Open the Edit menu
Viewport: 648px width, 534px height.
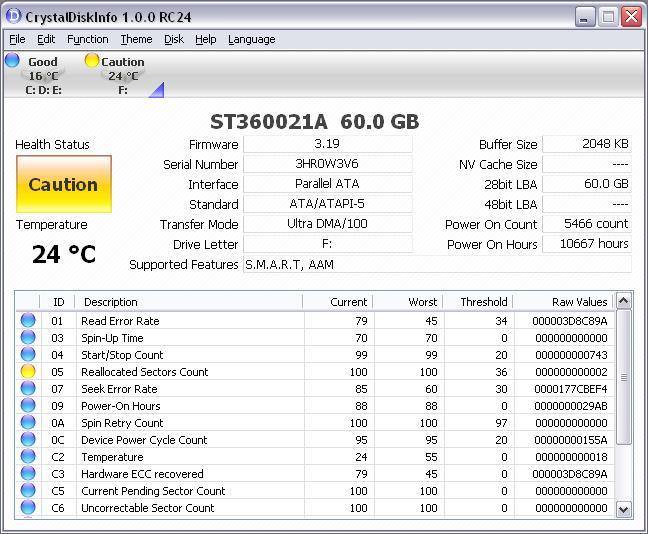pos(46,39)
